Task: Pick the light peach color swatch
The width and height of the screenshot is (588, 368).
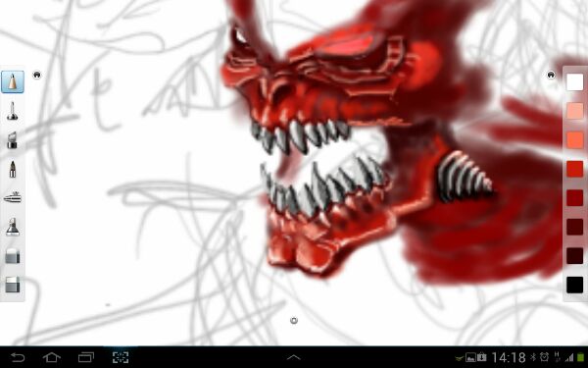Action: tap(575, 111)
